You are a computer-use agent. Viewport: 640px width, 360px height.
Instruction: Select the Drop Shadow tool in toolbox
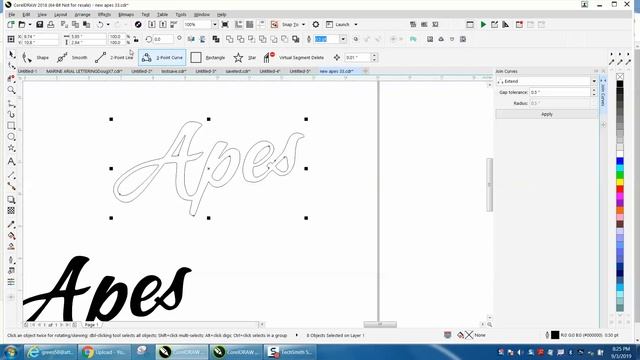tap(11, 200)
